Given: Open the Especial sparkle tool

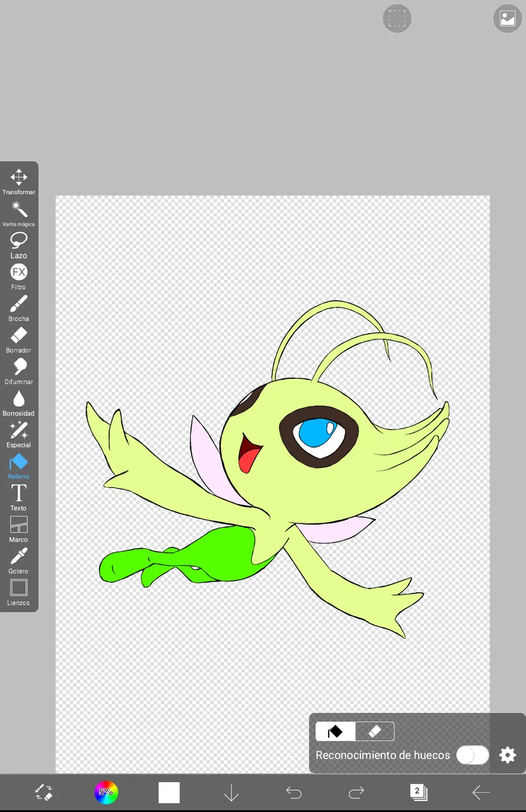Looking at the screenshot, I should pyautogui.click(x=18, y=435).
